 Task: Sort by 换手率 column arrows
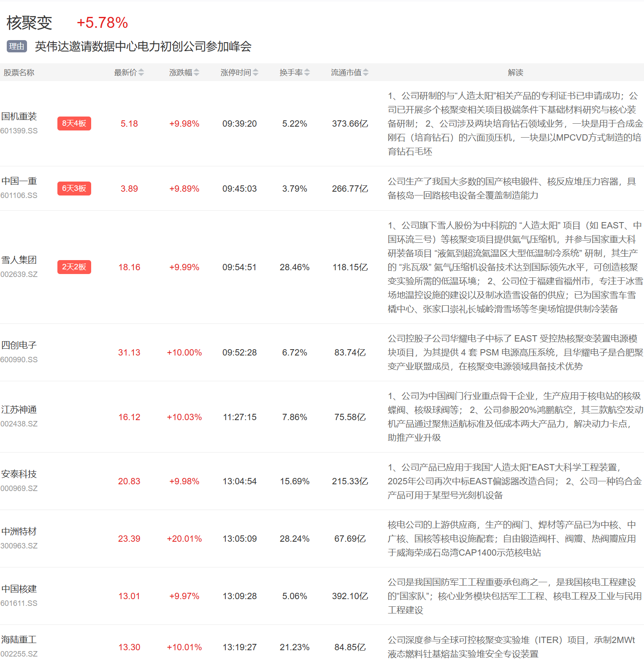(x=307, y=73)
